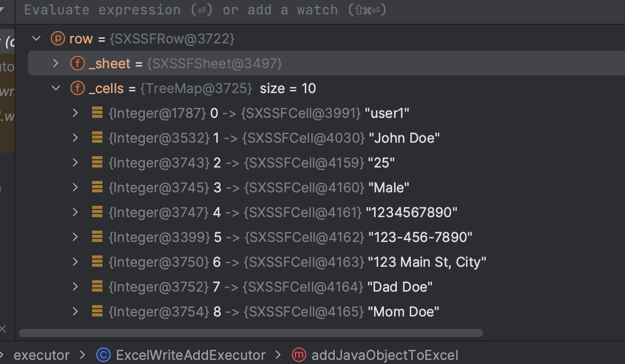Open the executor breadcrumb item
The image size is (625, 364).
click(x=41, y=355)
